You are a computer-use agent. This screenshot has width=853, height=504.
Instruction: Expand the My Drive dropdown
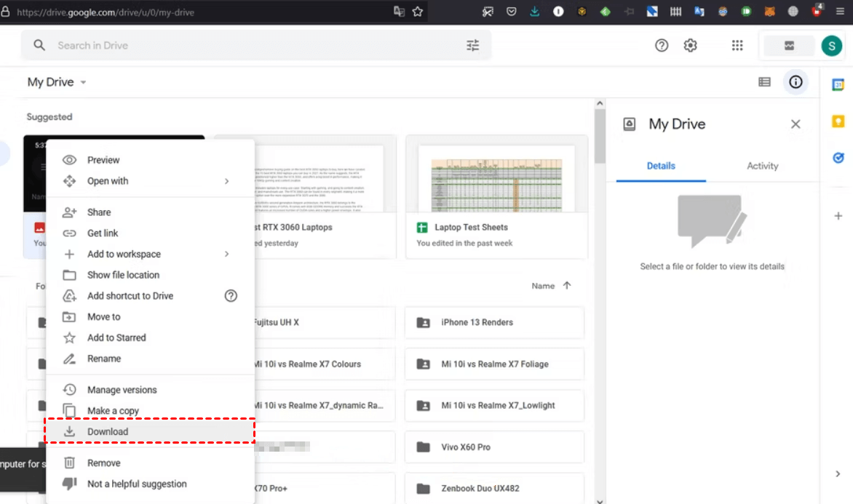tap(83, 82)
